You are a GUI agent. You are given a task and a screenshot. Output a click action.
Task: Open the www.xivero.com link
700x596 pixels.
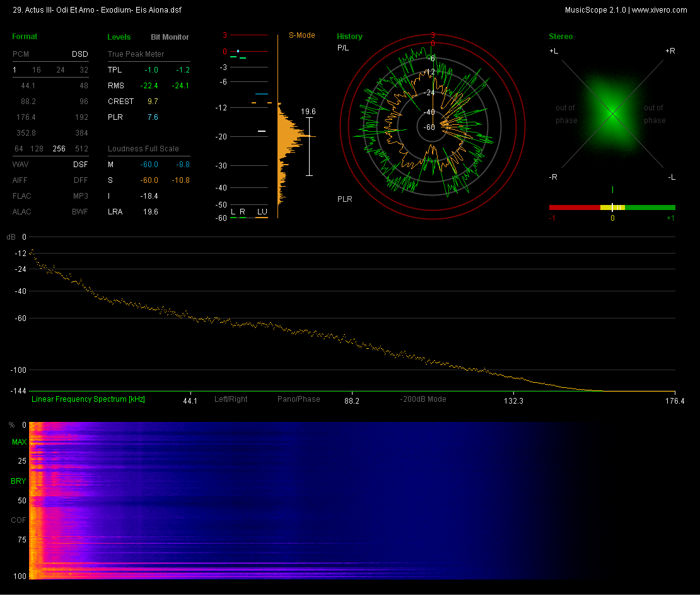(x=659, y=10)
